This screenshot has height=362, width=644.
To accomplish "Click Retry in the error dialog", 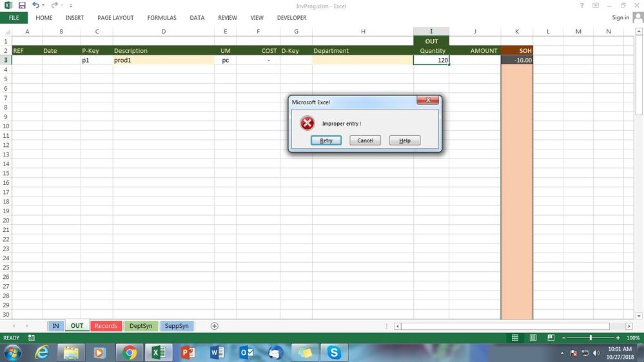I will (x=326, y=140).
